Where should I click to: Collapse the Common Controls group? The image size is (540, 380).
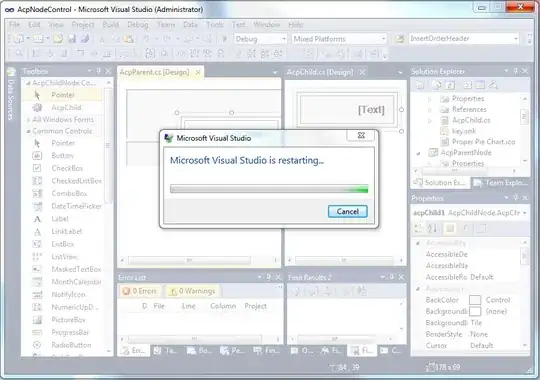pyautogui.click(x=29, y=131)
